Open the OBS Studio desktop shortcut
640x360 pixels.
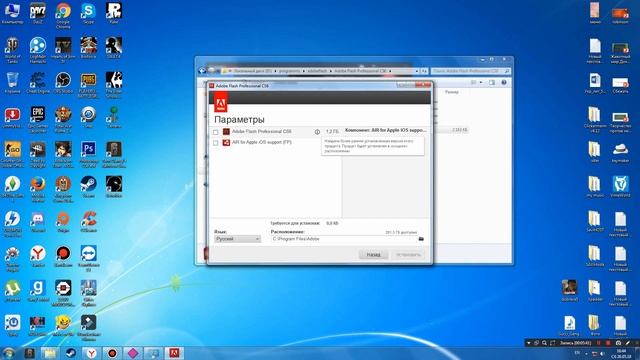point(63,83)
